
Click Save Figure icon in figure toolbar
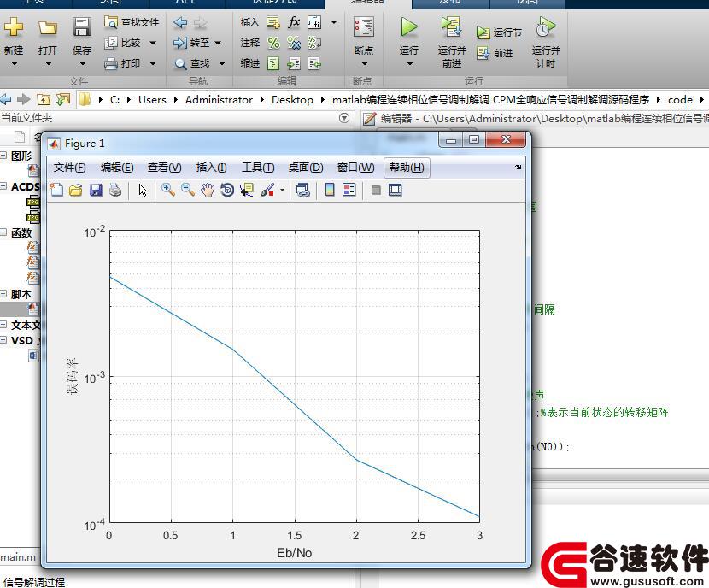(x=96, y=190)
